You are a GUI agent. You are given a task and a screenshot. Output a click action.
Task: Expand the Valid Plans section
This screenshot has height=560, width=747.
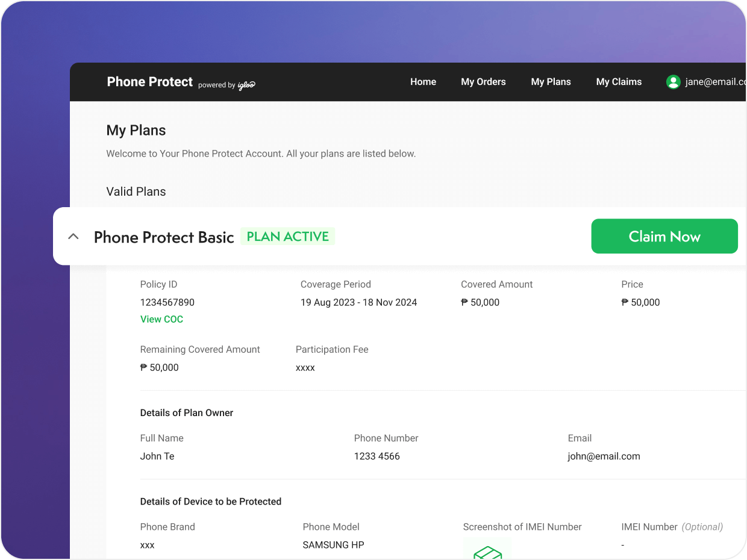point(136,191)
